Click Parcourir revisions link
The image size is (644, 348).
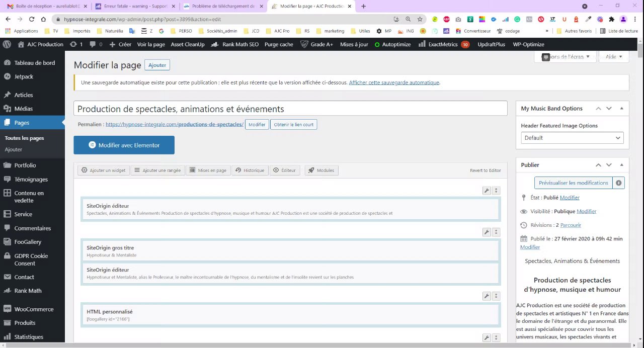tap(571, 225)
